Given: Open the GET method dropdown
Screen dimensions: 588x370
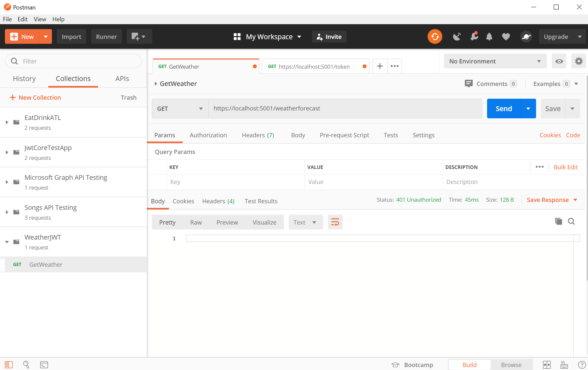Looking at the screenshot, I should pos(180,109).
